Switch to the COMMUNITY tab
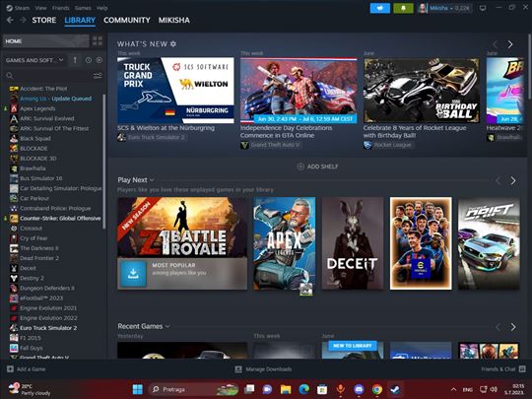The image size is (532, 399). point(127,20)
